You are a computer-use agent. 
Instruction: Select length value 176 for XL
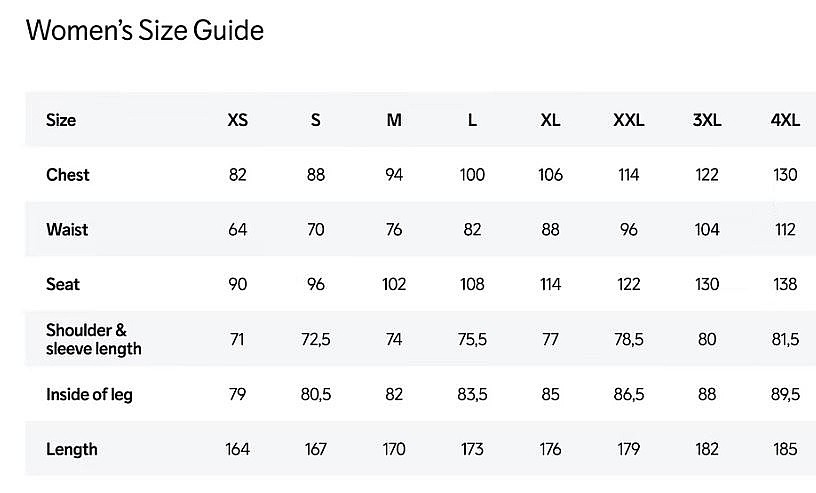(x=550, y=449)
